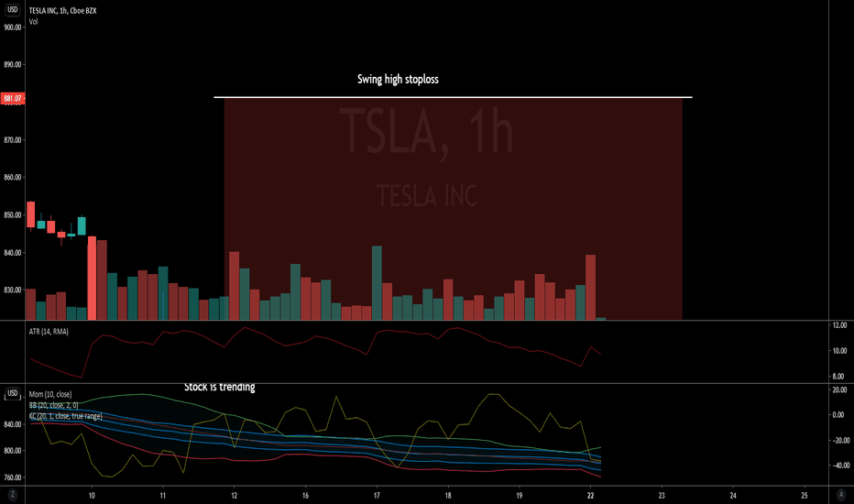The width and height of the screenshot is (854, 504).
Task: Click the 12.00 value on ATR scale
Action: tap(839, 325)
